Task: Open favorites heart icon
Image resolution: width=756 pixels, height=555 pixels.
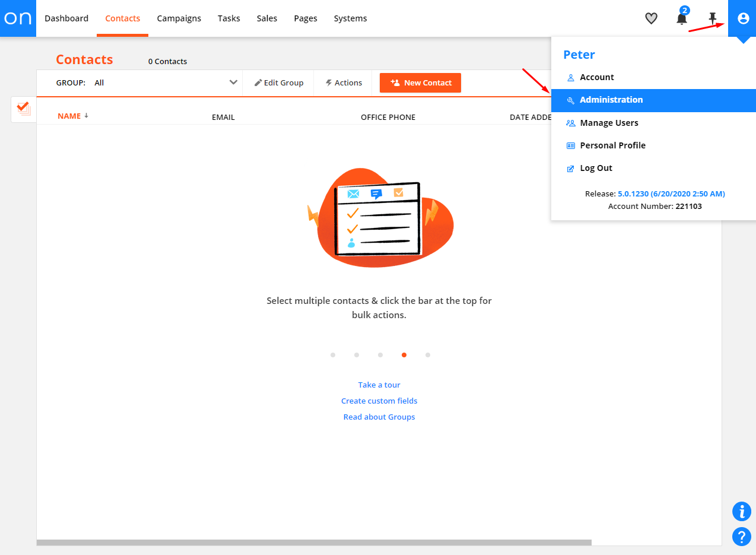Action: point(651,18)
